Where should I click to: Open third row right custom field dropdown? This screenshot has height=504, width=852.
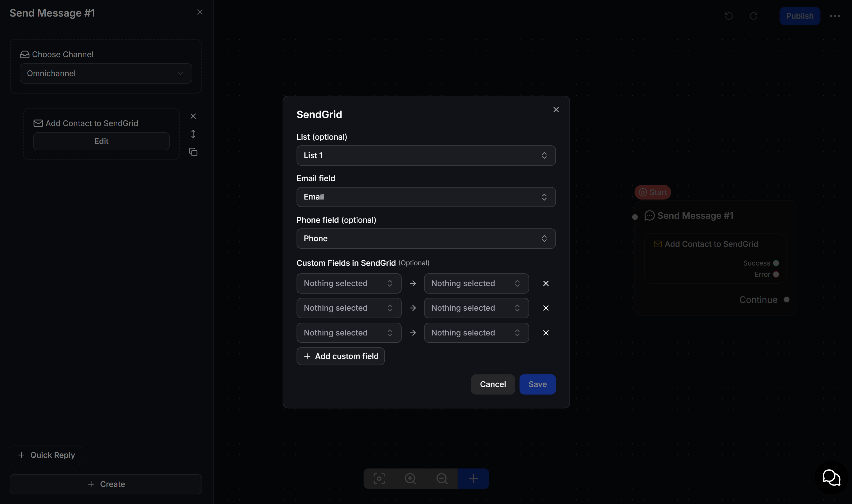click(x=476, y=333)
